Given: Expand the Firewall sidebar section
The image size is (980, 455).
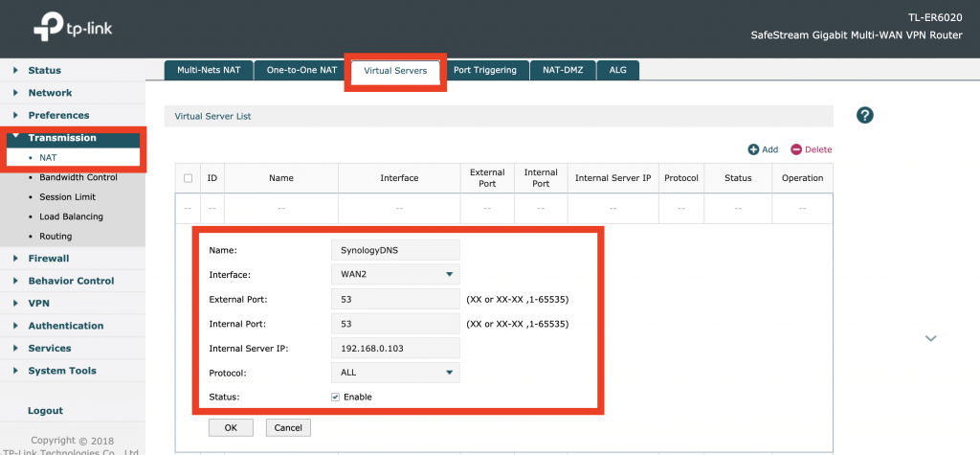Looking at the screenshot, I should (48, 259).
